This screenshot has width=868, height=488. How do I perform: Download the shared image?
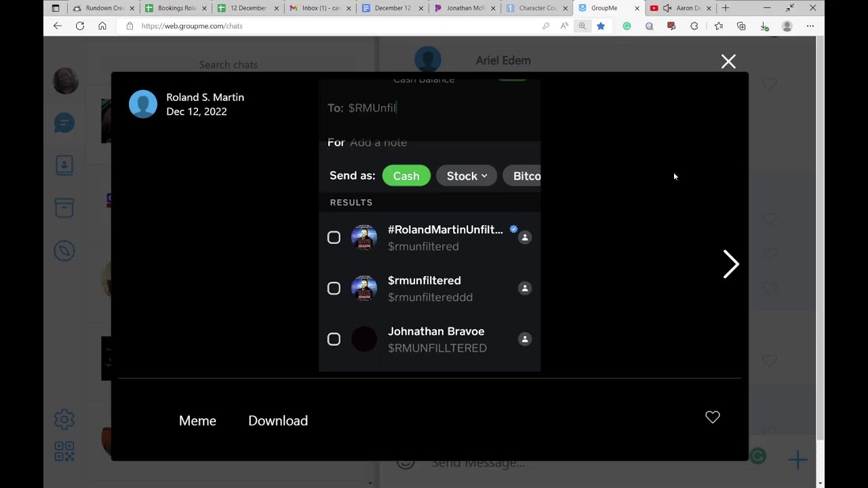(278, 421)
